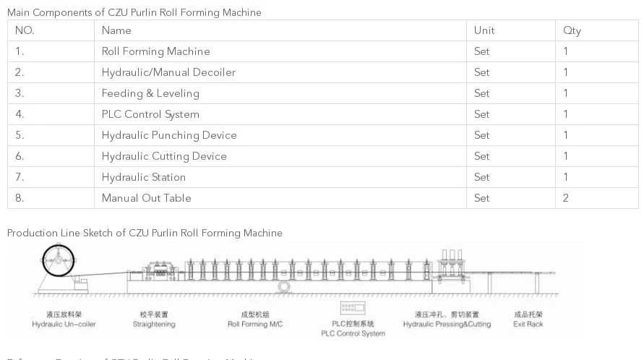The image size is (644, 360).
Task: Click the "Feeding & Leveling" table cell
Action: tap(150, 93)
